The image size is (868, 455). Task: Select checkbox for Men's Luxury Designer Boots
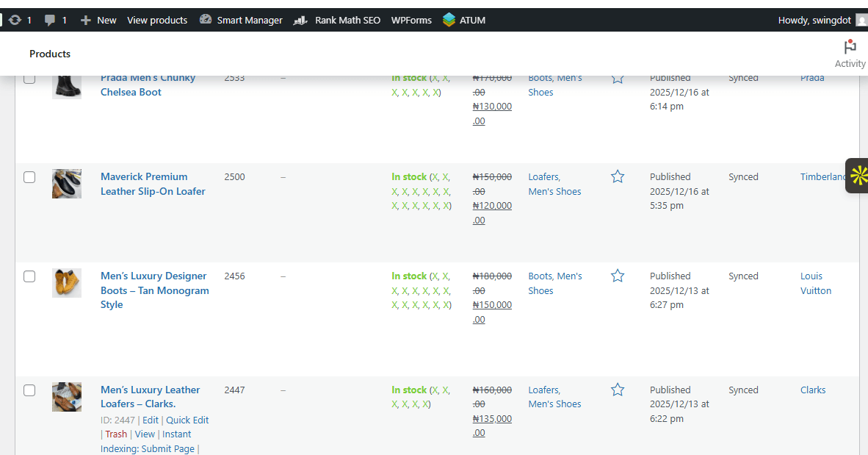coord(29,276)
